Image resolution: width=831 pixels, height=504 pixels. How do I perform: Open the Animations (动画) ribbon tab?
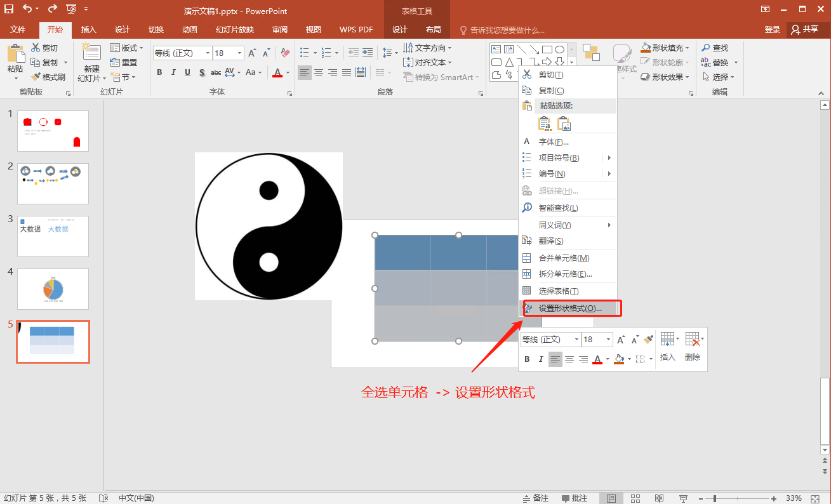189,30
